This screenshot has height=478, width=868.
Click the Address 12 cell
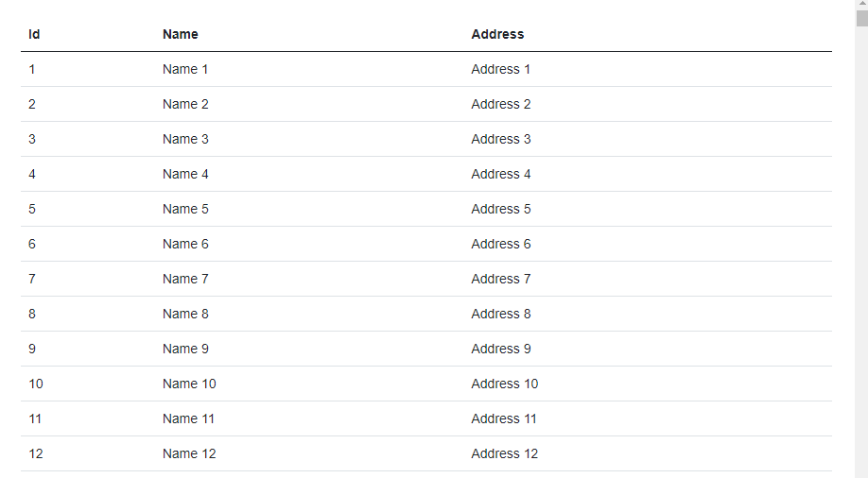pos(504,453)
